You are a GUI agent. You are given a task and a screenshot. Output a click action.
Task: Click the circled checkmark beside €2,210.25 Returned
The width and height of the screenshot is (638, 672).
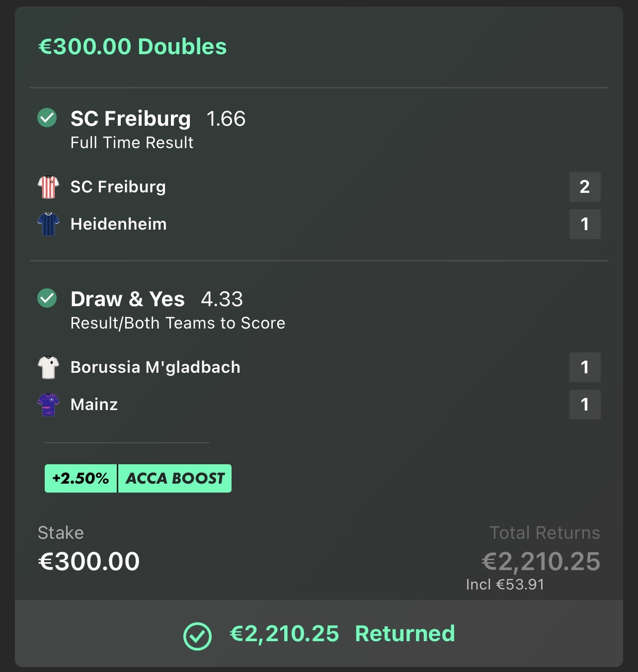197,636
